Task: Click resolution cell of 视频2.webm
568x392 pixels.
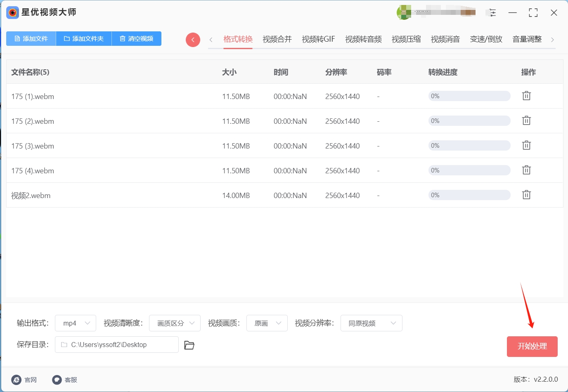Action: (x=343, y=196)
